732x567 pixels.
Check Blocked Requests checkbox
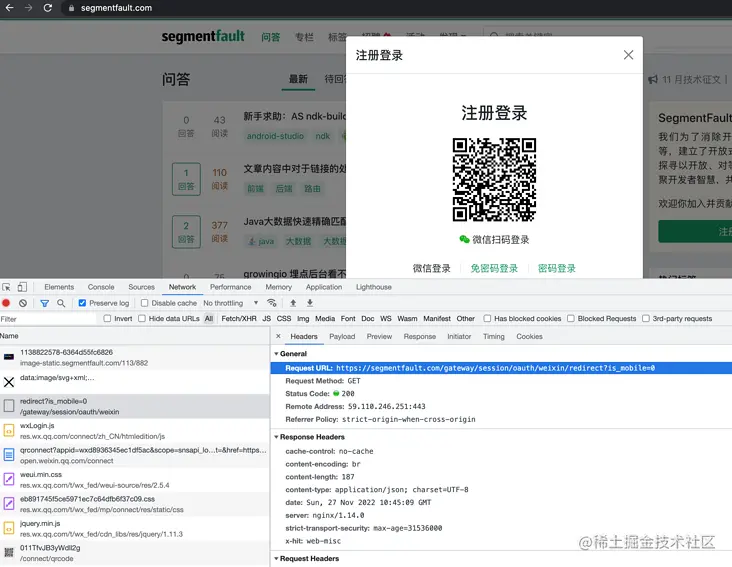pos(570,318)
